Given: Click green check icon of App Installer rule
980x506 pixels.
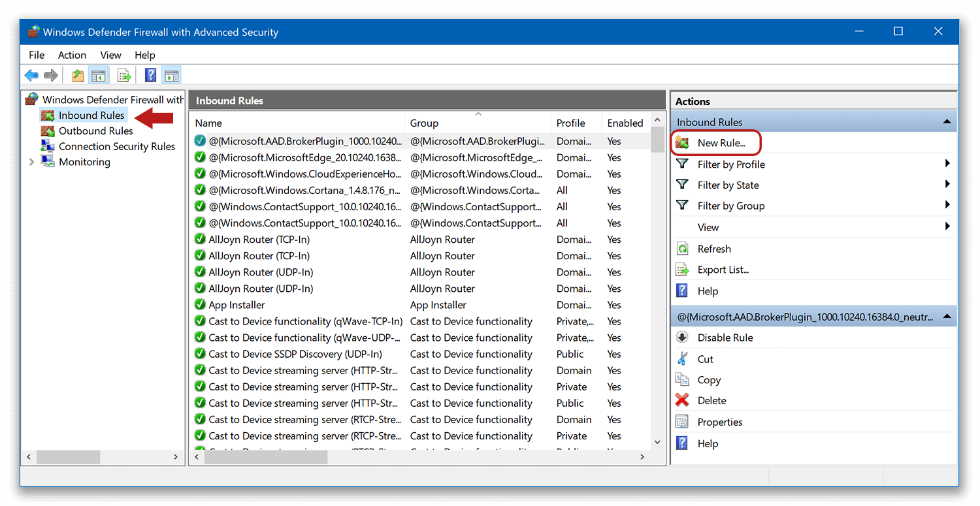Looking at the screenshot, I should (x=200, y=305).
